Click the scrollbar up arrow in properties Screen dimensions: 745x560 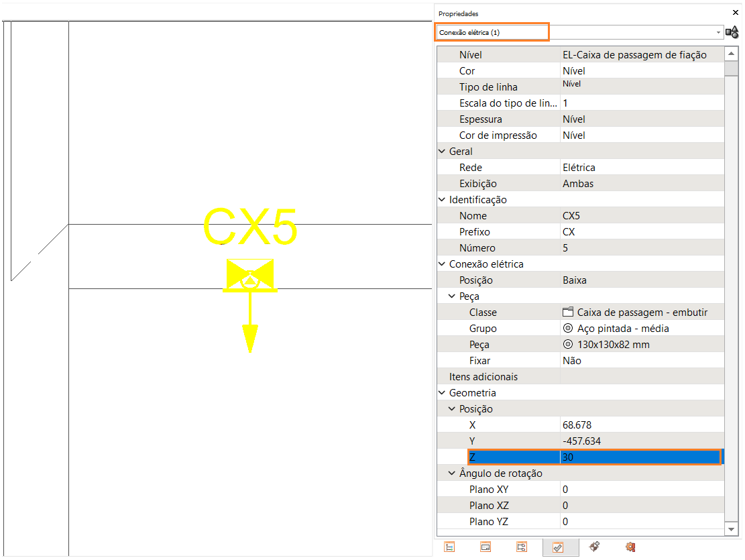pyautogui.click(x=731, y=54)
